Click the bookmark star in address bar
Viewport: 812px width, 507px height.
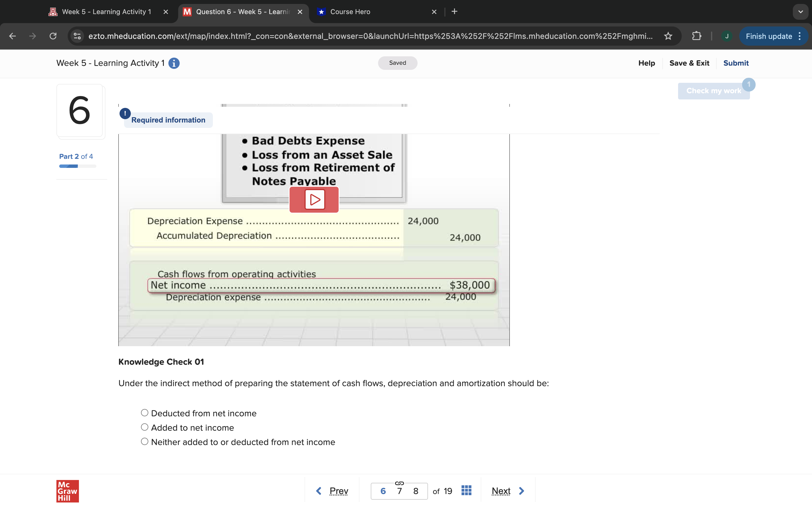668,36
